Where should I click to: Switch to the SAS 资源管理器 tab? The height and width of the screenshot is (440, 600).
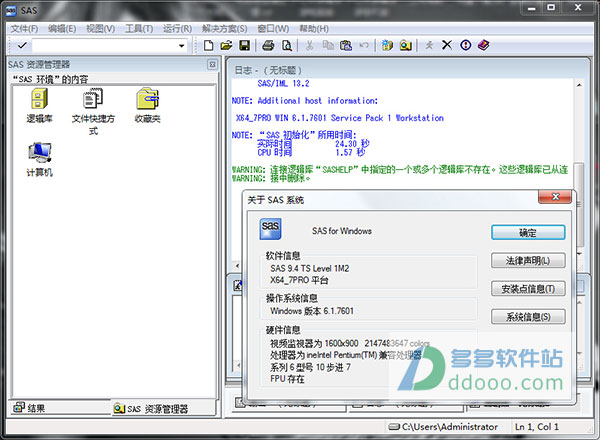pyautogui.click(x=163, y=409)
